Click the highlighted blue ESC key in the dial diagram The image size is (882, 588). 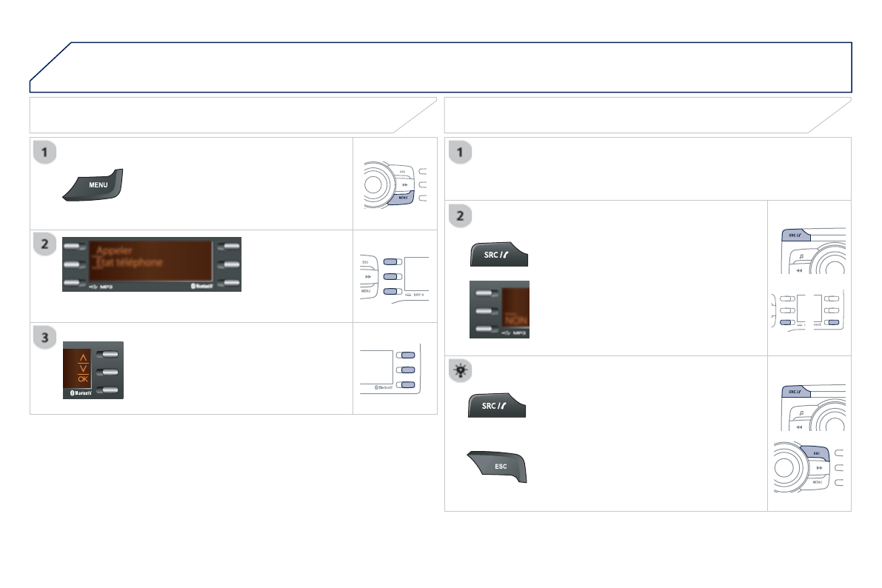(815, 452)
